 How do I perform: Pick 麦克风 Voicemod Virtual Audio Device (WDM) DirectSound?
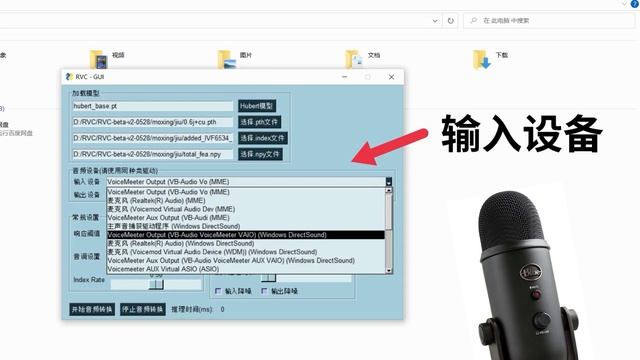(246, 252)
